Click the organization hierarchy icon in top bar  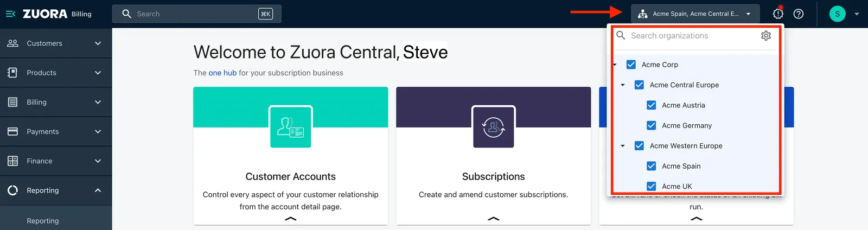tap(643, 14)
